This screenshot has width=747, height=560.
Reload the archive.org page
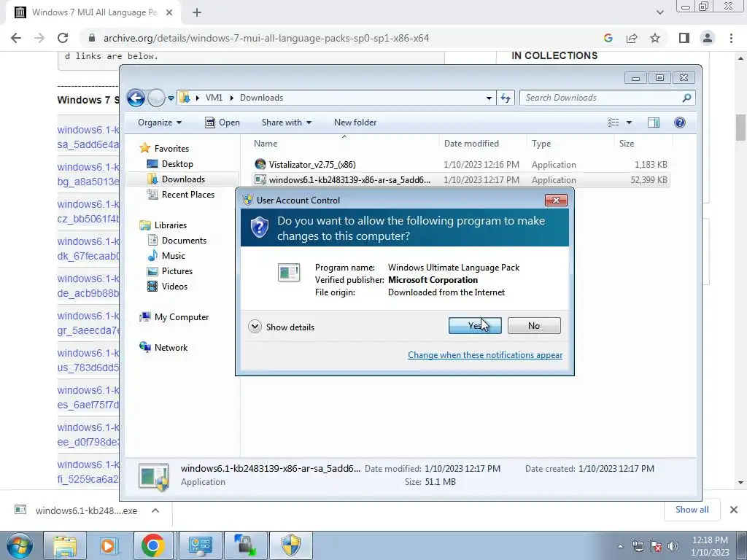coord(63,38)
